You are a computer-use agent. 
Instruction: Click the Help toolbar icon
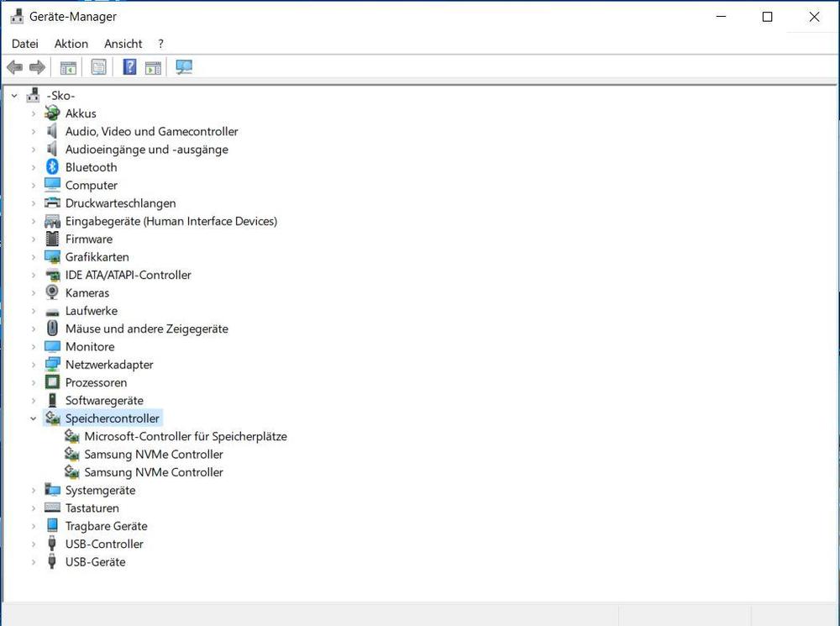pos(129,67)
